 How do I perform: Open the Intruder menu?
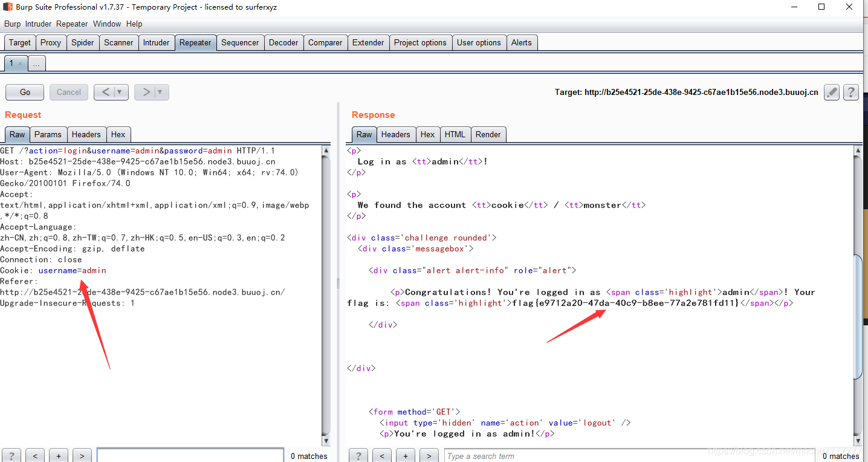pyautogui.click(x=38, y=24)
